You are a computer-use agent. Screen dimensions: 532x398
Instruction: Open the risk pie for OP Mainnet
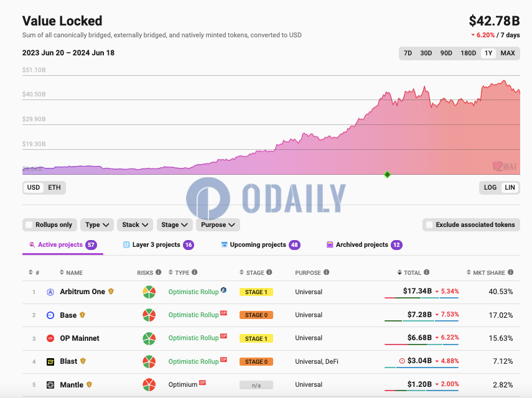coord(149,338)
